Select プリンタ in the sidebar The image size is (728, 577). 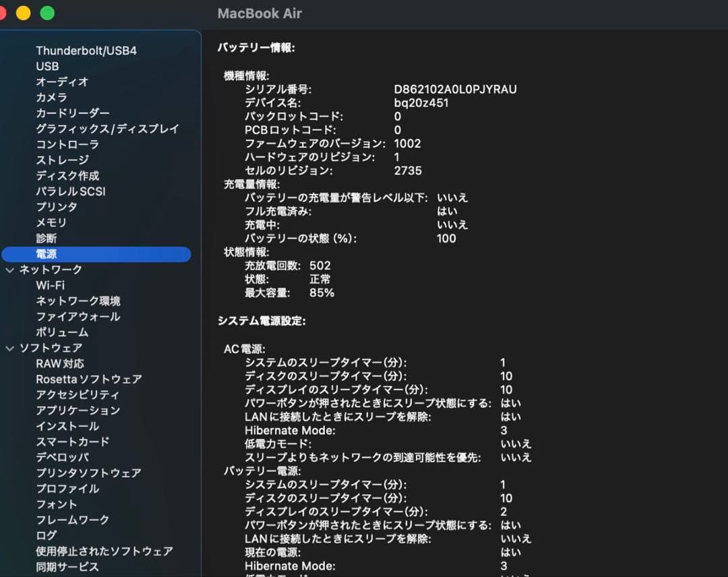click(x=57, y=207)
